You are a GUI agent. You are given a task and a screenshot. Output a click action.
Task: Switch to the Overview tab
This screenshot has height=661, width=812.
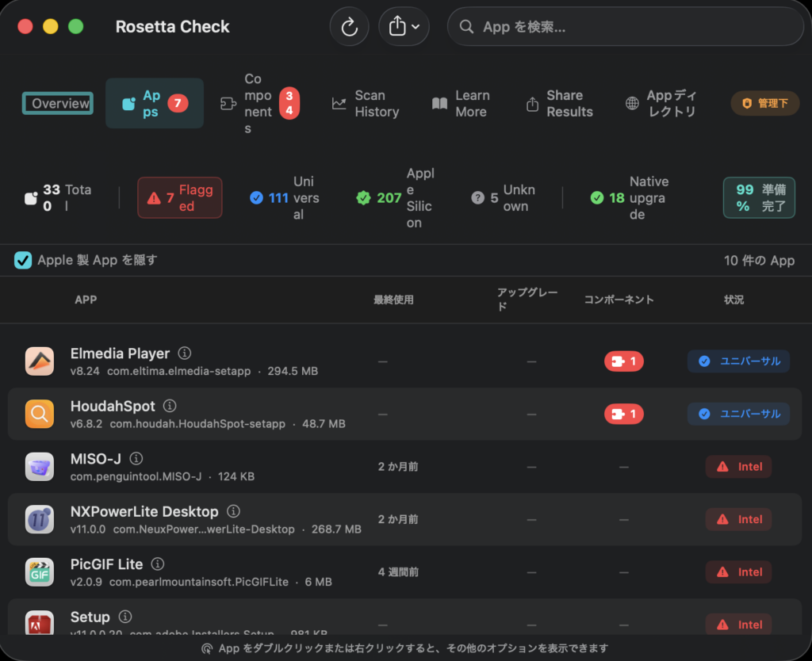[57, 103]
